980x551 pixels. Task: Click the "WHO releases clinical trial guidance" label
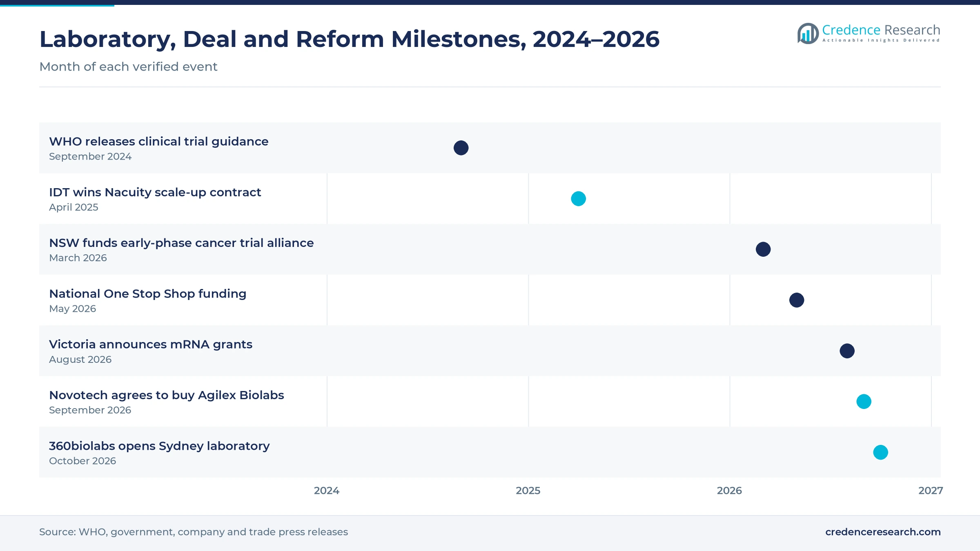coord(159,142)
